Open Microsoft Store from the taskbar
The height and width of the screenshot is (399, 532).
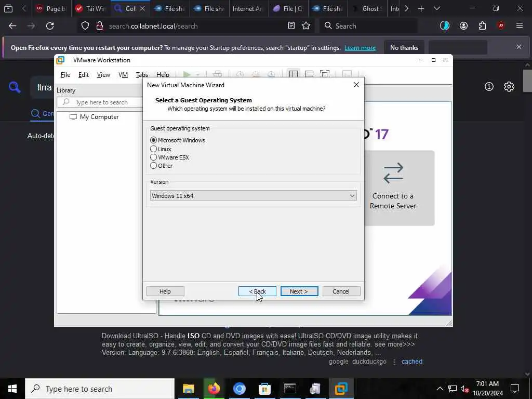[264, 389]
